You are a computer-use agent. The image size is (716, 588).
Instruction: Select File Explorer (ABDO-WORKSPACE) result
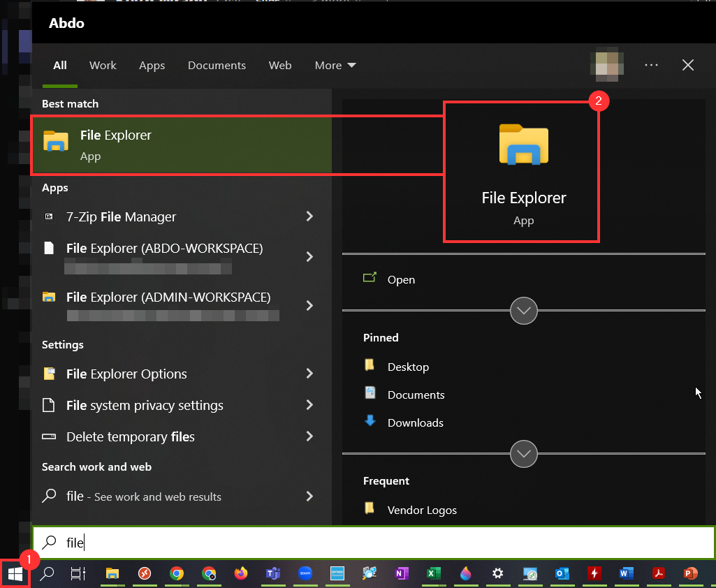(182, 256)
